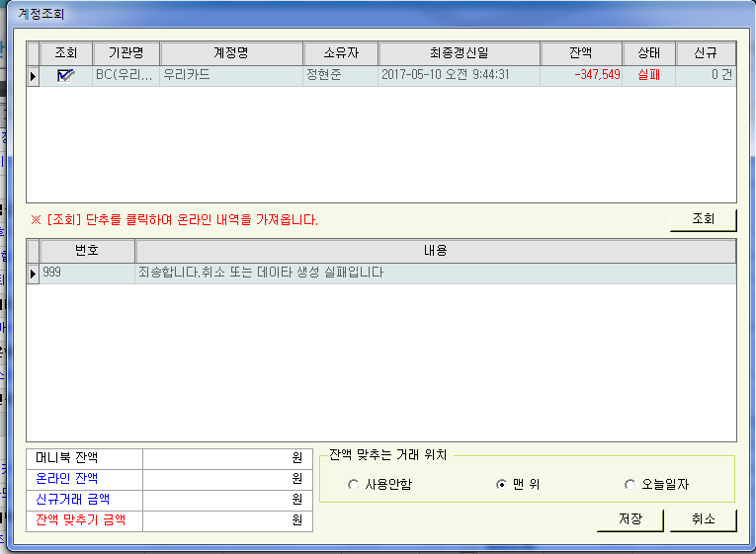
Task: Select the 사용안함 radio option
Action: pyautogui.click(x=354, y=485)
